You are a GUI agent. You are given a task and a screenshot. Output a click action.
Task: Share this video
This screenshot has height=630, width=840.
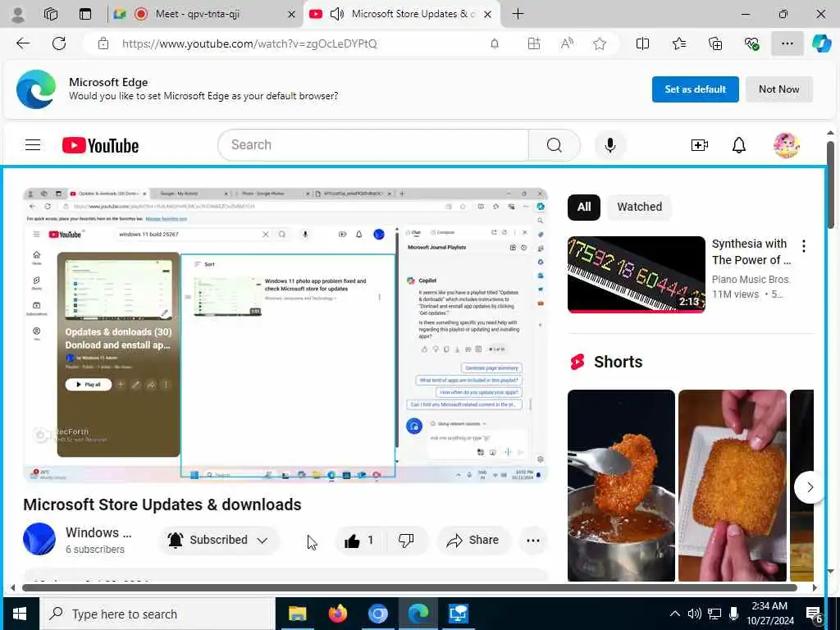click(473, 541)
